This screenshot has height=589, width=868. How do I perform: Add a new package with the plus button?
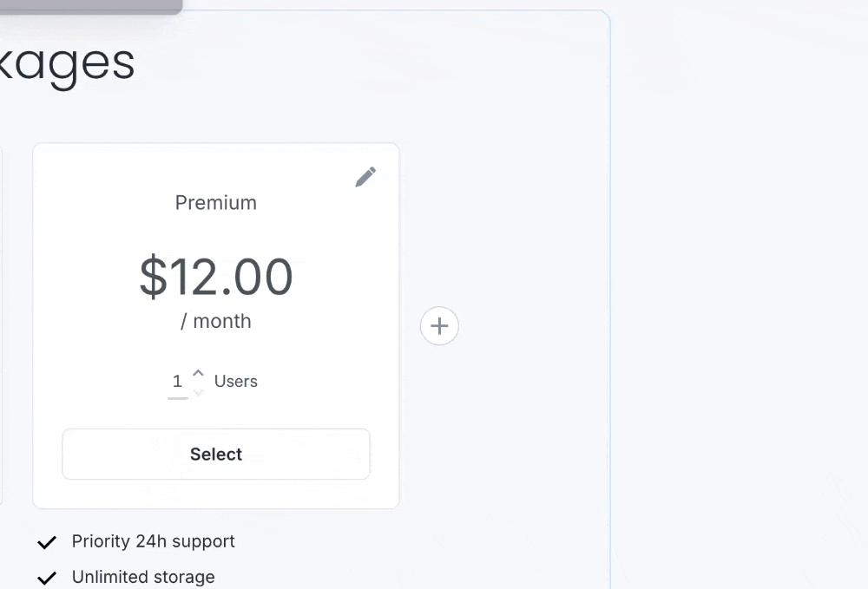pyautogui.click(x=439, y=326)
